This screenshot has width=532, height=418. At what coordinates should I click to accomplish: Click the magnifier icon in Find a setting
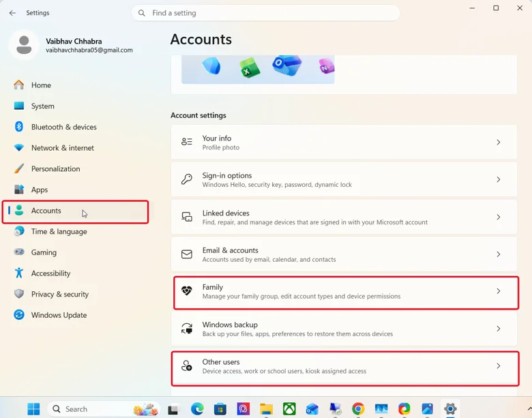coord(142,13)
